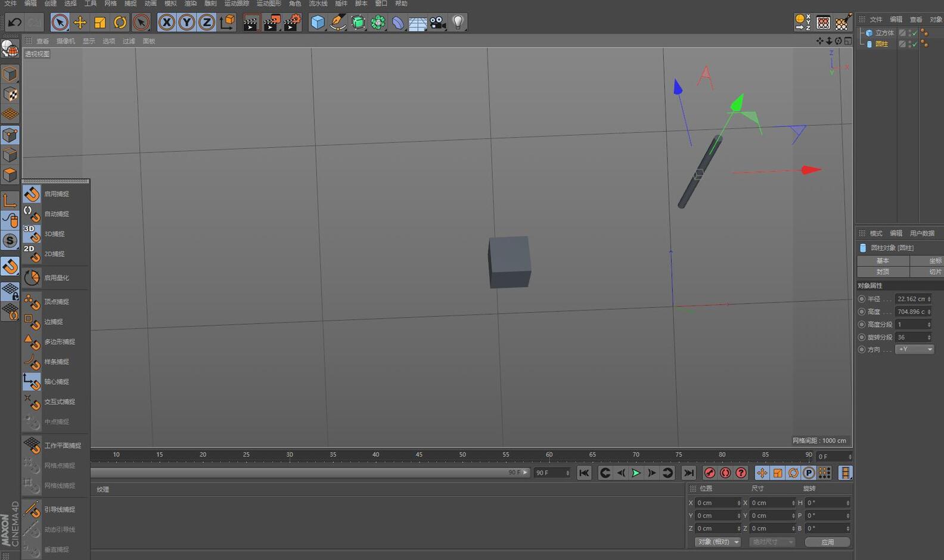Screen dimensions: 944x560
Task: Toggle the X axis lock
Action: [166, 23]
